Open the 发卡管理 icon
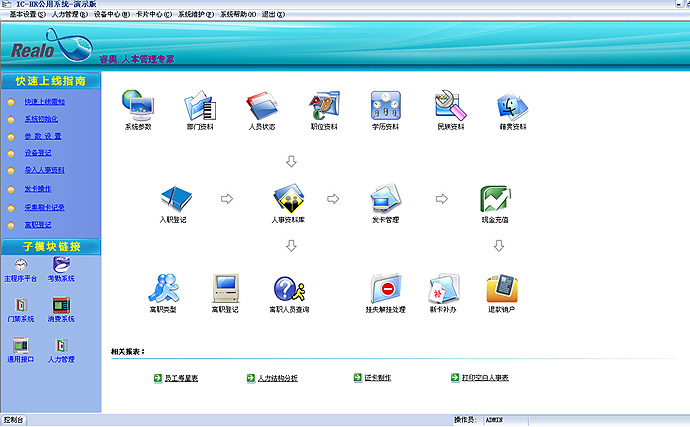 tap(385, 198)
